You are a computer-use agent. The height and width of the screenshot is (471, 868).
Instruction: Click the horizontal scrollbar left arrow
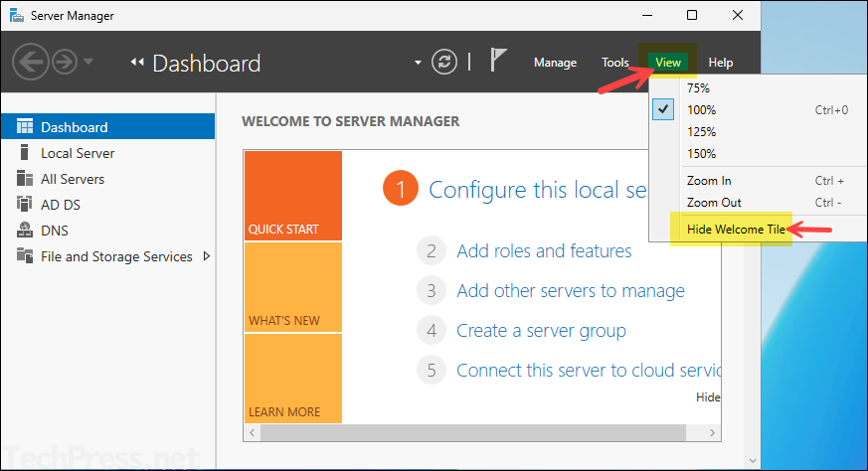pos(253,433)
